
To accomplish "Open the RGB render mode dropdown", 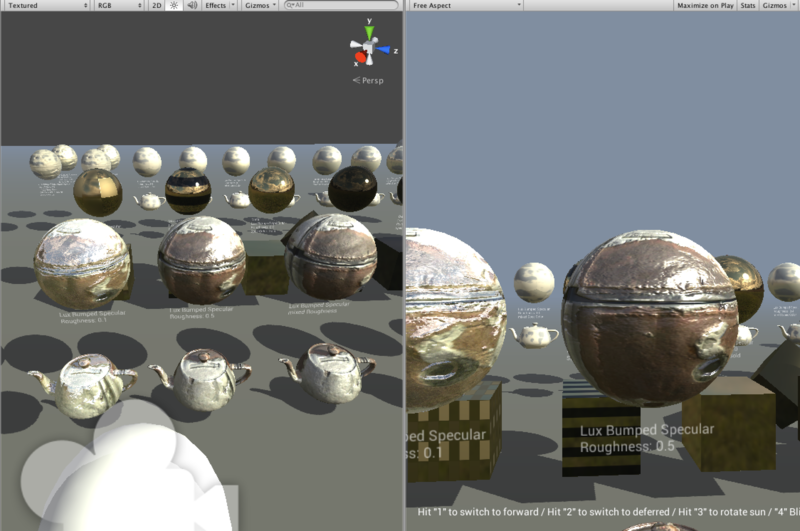I will [119, 5].
